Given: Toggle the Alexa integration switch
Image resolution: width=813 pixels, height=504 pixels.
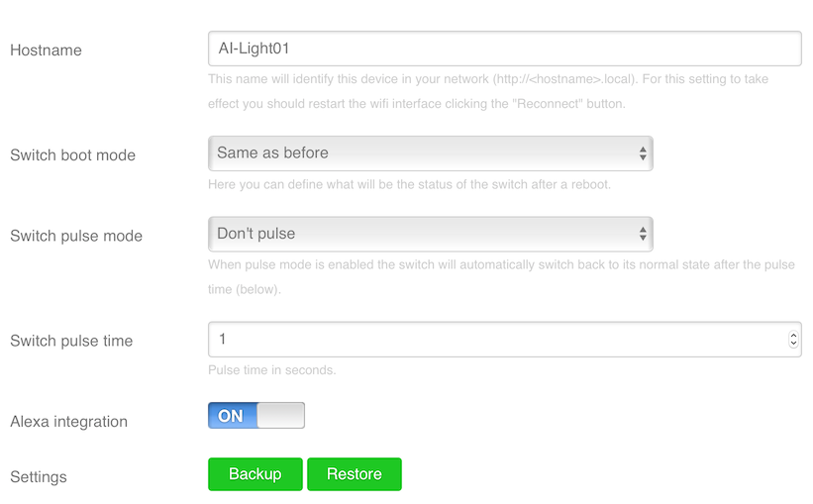Looking at the screenshot, I should point(255,416).
